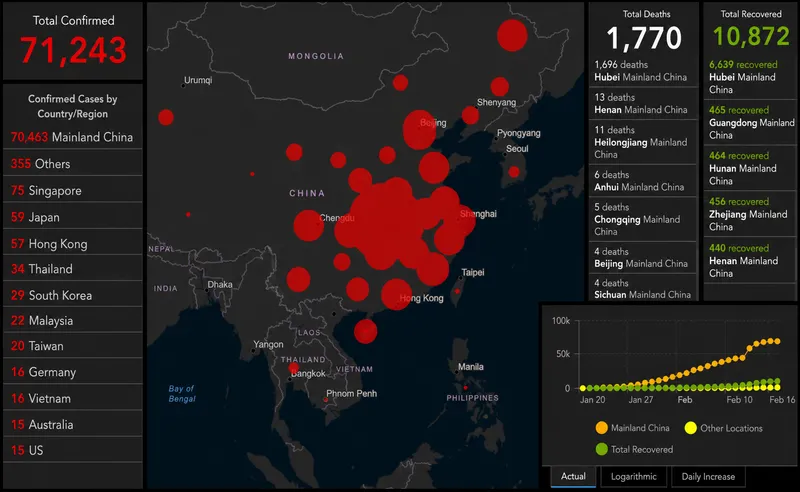The height and width of the screenshot is (492, 800).
Task: Click Hubei 1,696 deaths entry
Action: 643,71
